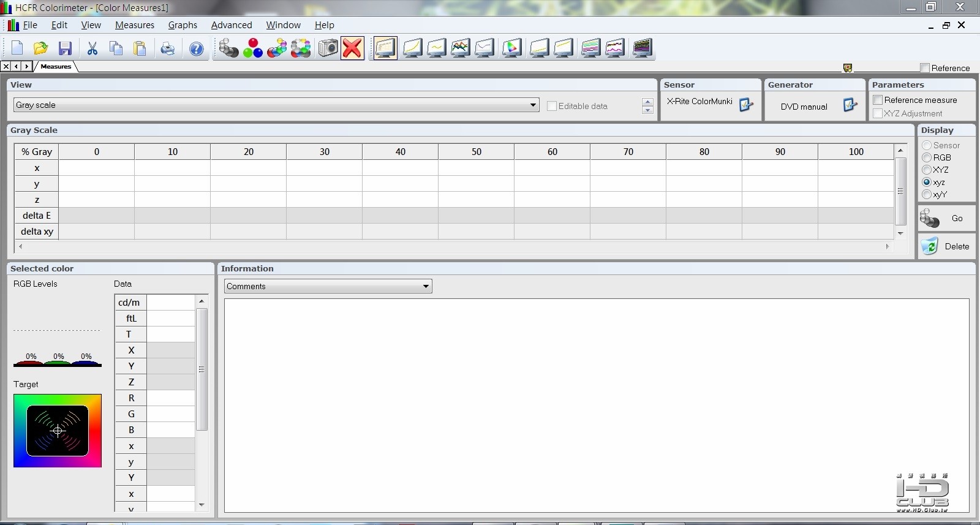Click the Go button
Screen dimensions: 980x525
tap(947, 218)
